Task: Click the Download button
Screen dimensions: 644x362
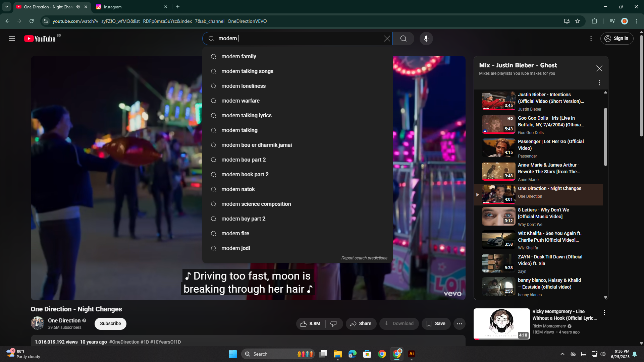Action: [x=399, y=323]
